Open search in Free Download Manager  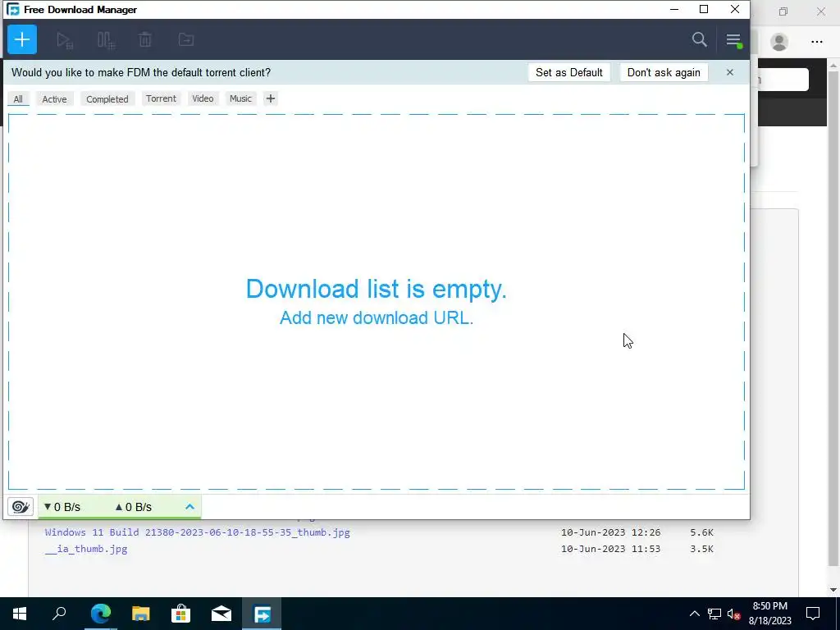tap(699, 39)
